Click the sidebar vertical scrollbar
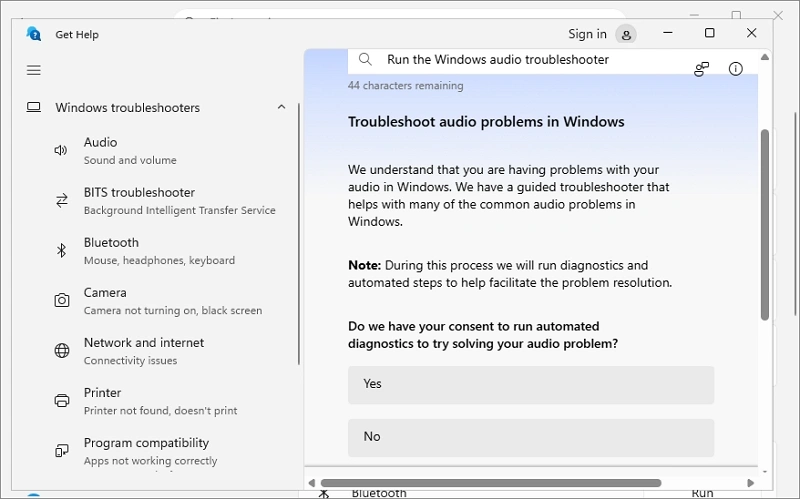Screen dimensions: 800x499 tap(298, 234)
